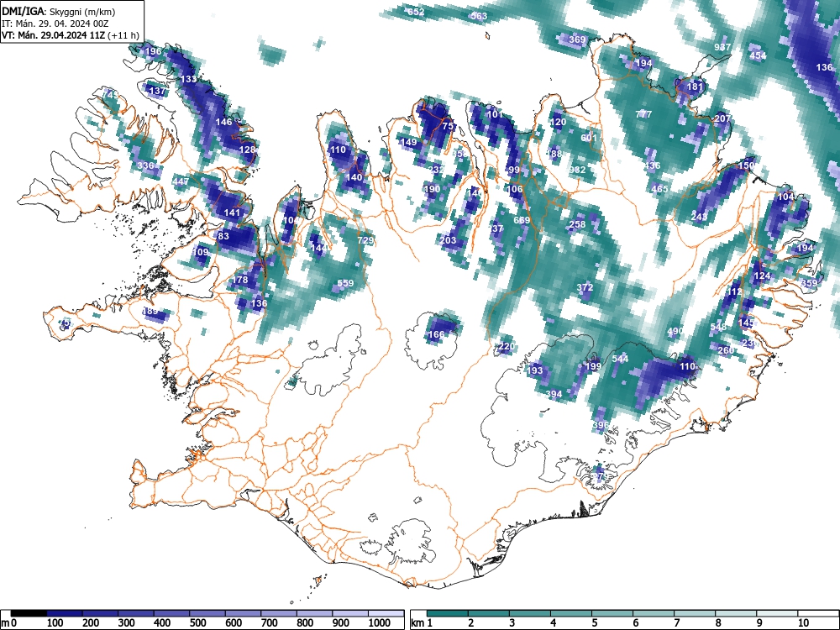Click visibility value 141 in the west
The height and width of the screenshot is (630, 840).
[x=232, y=213]
